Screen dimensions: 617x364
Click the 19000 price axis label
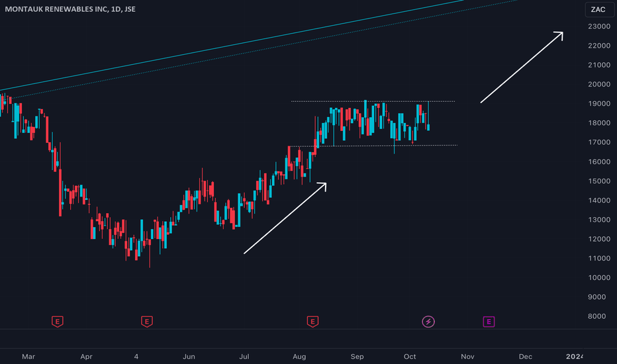click(599, 103)
